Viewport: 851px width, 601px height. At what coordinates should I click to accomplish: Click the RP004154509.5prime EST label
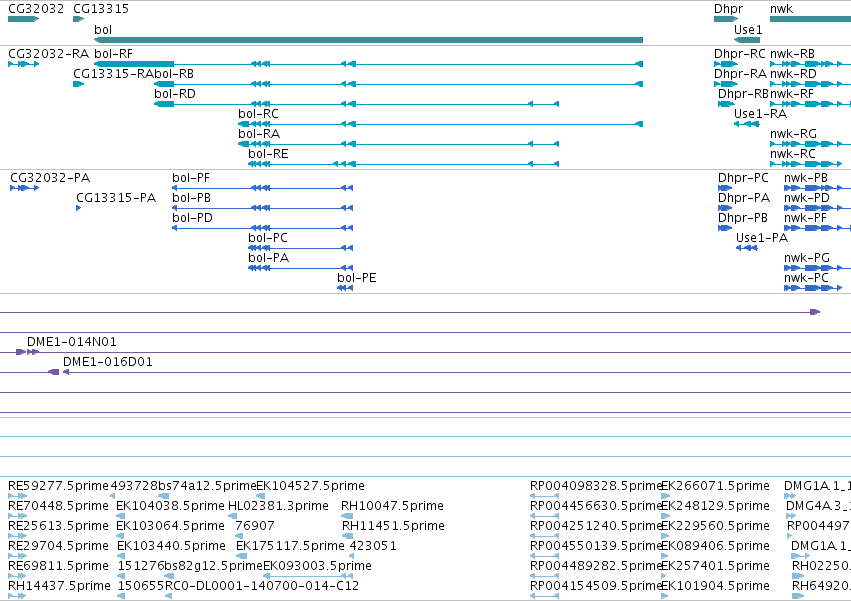[x=596, y=586]
